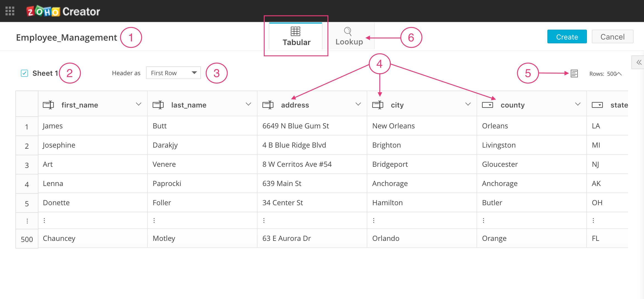Image resolution: width=644 pixels, height=299 pixels.
Task: Open the apps grid launcher icon
Action: tap(10, 11)
